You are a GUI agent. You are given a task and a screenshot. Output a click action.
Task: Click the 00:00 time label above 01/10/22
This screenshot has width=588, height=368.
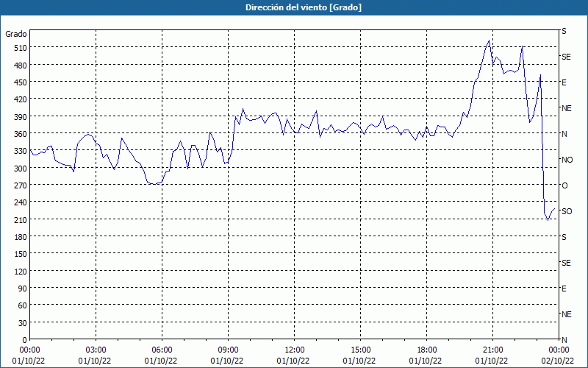click(x=29, y=350)
